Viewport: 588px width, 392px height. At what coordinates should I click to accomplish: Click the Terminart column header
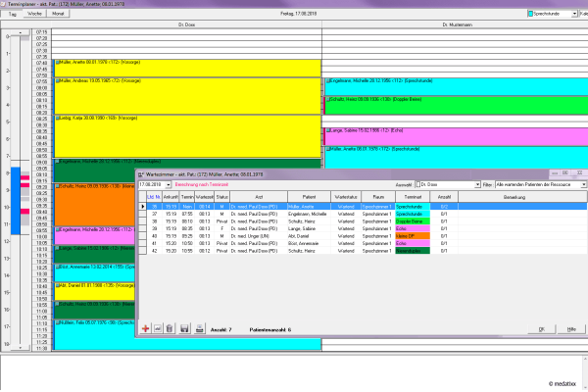coord(413,197)
